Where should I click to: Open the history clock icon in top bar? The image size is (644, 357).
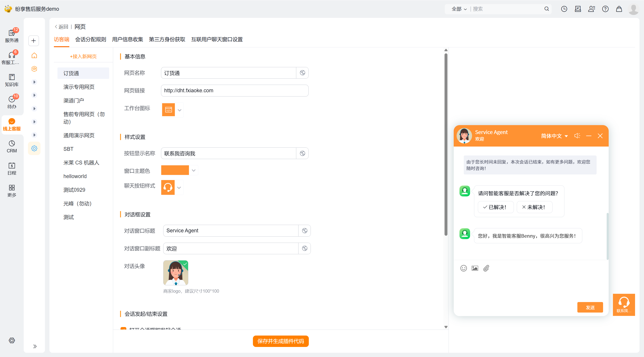pyautogui.click(x=564, y=9)
